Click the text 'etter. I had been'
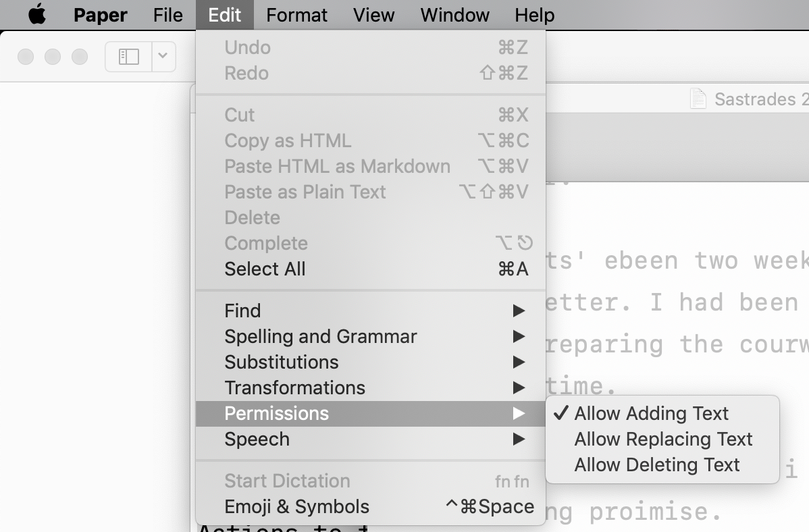 point(673,302)
